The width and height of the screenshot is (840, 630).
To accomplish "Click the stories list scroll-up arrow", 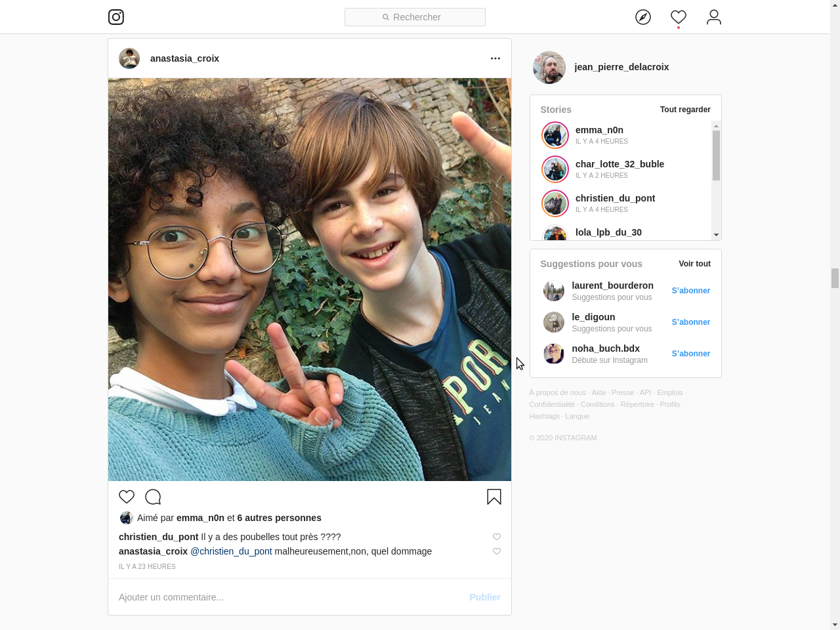I will tap(716, 126).
